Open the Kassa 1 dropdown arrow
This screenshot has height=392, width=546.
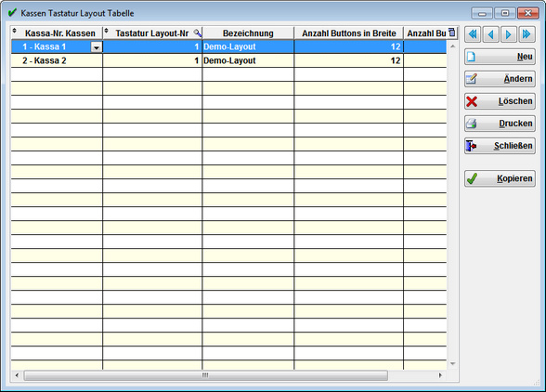pos(97,47)
